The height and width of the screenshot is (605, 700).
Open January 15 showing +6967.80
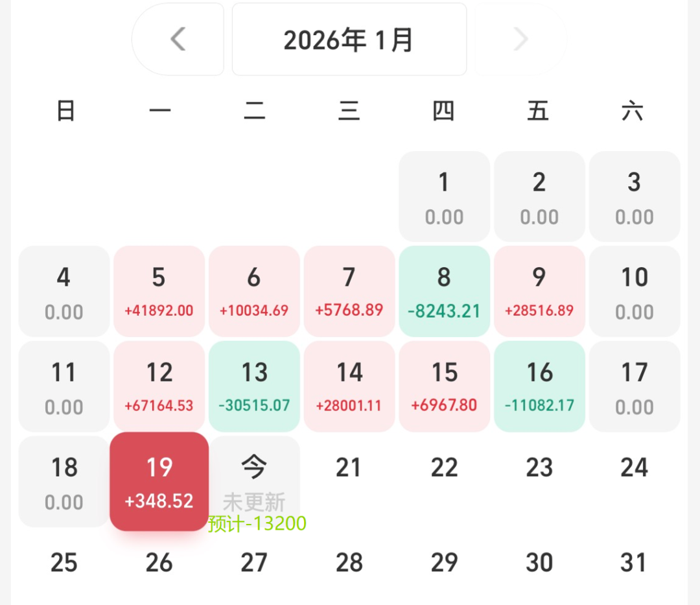tap(444, 386)
